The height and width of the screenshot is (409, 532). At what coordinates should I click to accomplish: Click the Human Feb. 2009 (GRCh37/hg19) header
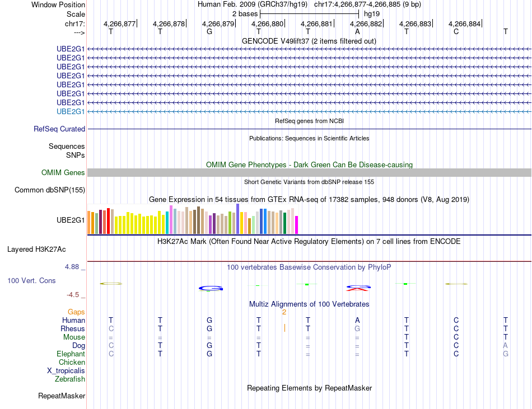coord(253,4)
